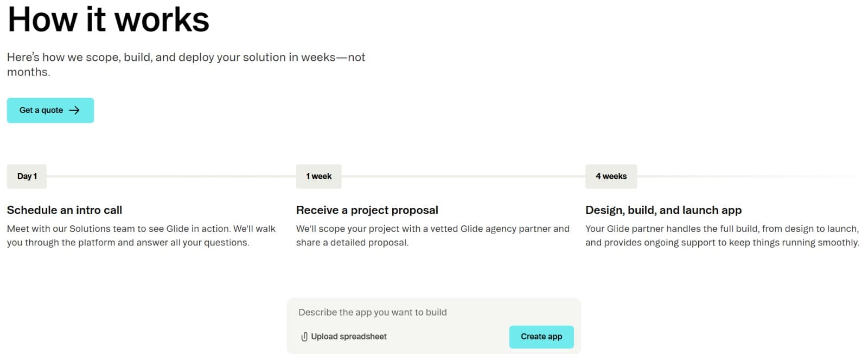This screenshot has width=868, height=354.
Task: Click the Design, build, and launch app heading
Action: 663,210
